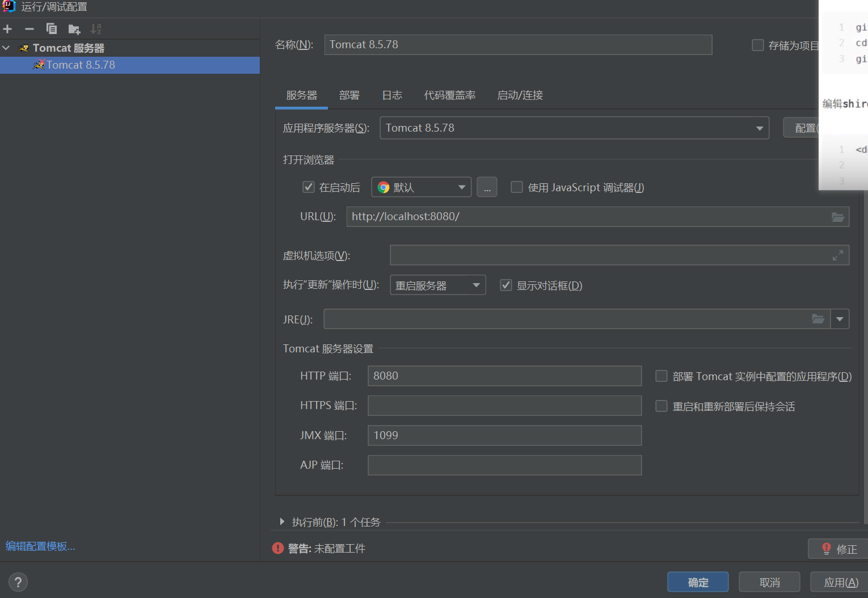Add new configuration with plus icon
The width and height of the screenshot is (868, 598).
pos(7,29)
